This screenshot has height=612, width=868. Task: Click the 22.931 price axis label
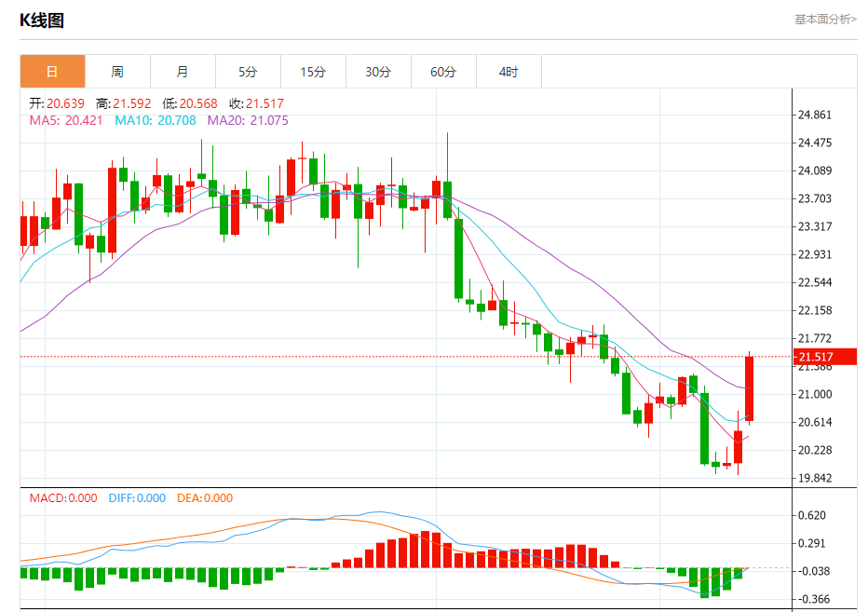(814, 254)
